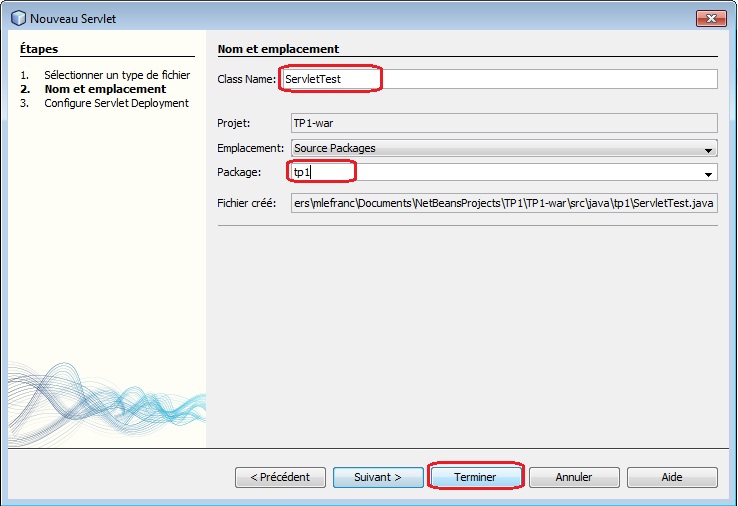Cancel the wizard with Annuler
Screen dimensions: 738x506
coord(574,477)
